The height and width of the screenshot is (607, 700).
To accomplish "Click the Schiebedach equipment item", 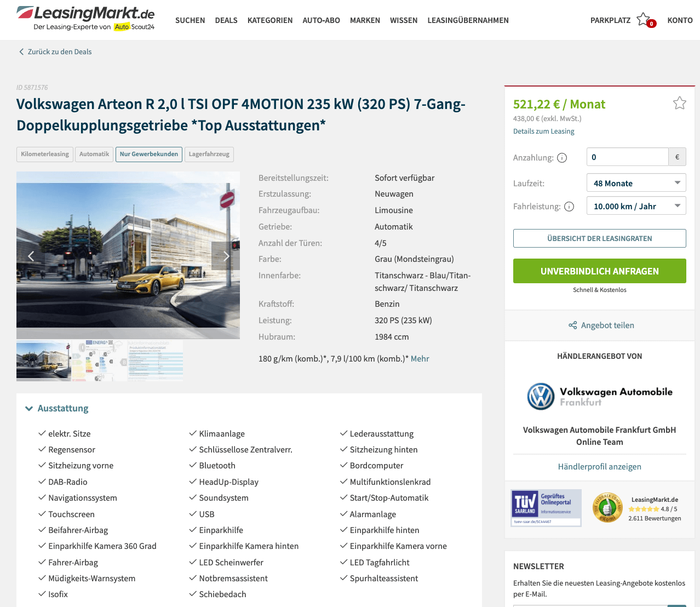I will [222, 594].
